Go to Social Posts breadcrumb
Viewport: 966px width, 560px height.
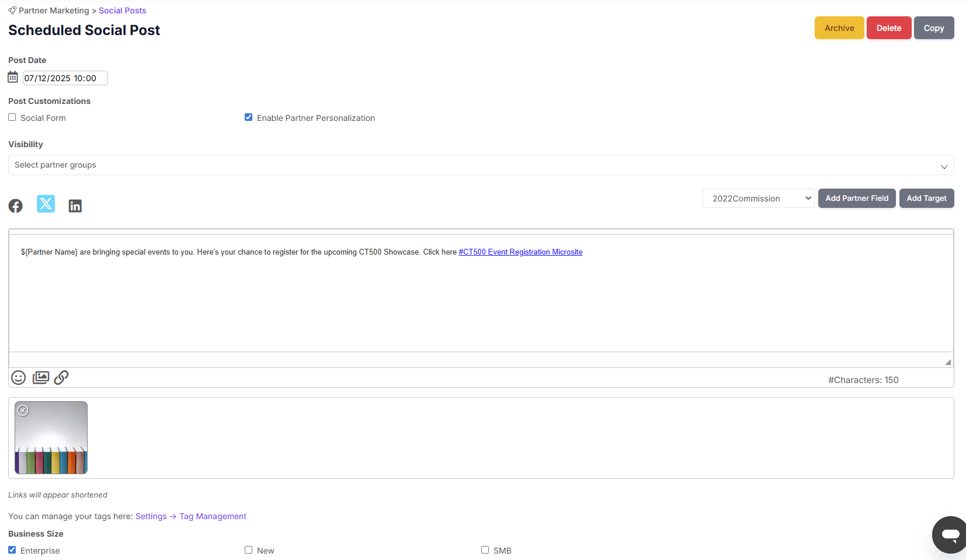point(122,11)
